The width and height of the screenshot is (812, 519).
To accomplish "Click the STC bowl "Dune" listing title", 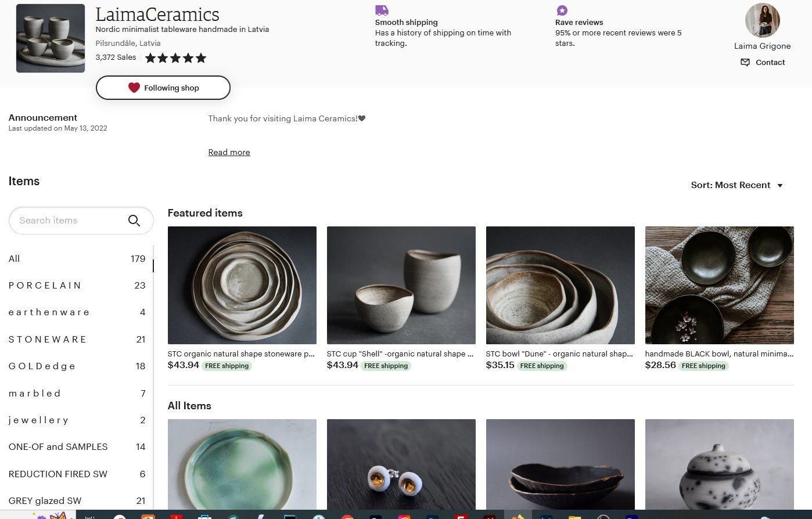I will click(x=559, y=354).
